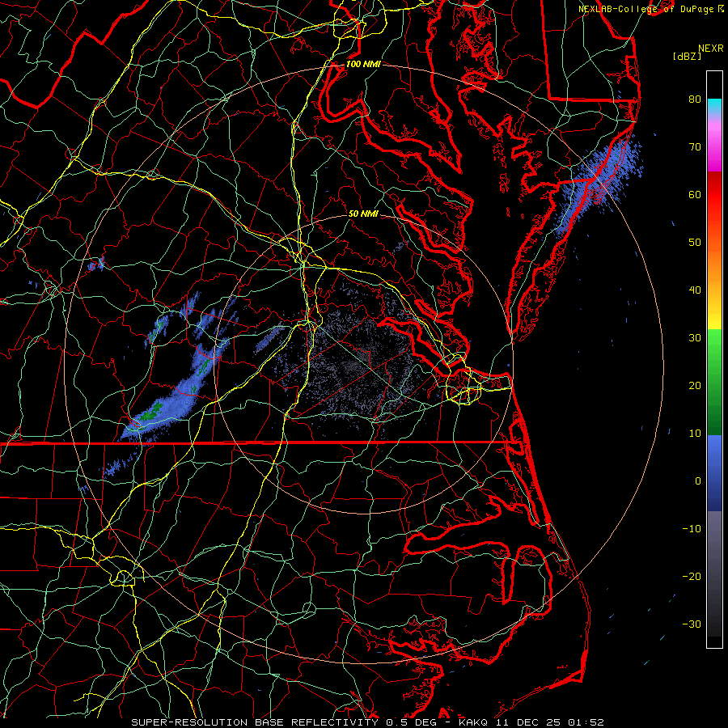Click the [dBZ] unit label
The height and width of the screenshot is (728, 728).
[687, 57]
